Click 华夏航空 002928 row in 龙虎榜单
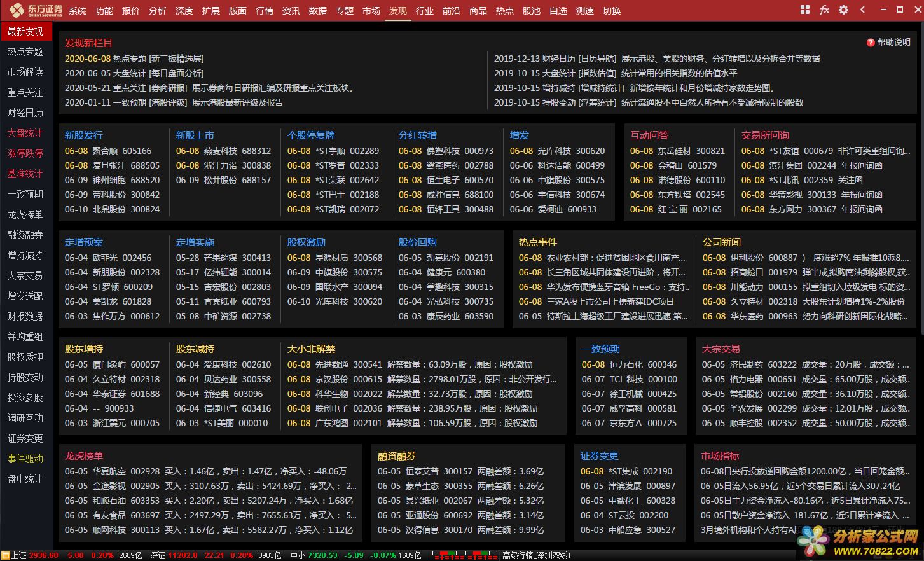This screenshot has width=924, height=561. point(205,472)
